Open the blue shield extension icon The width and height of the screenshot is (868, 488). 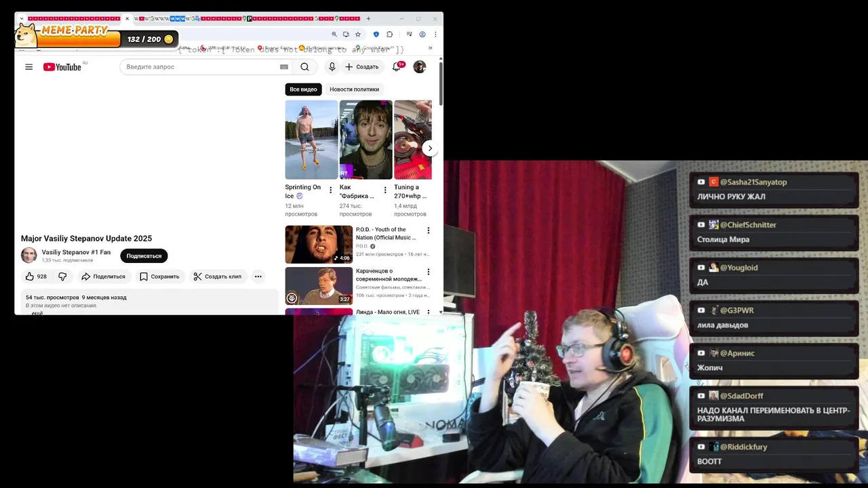tap(376, 34)
